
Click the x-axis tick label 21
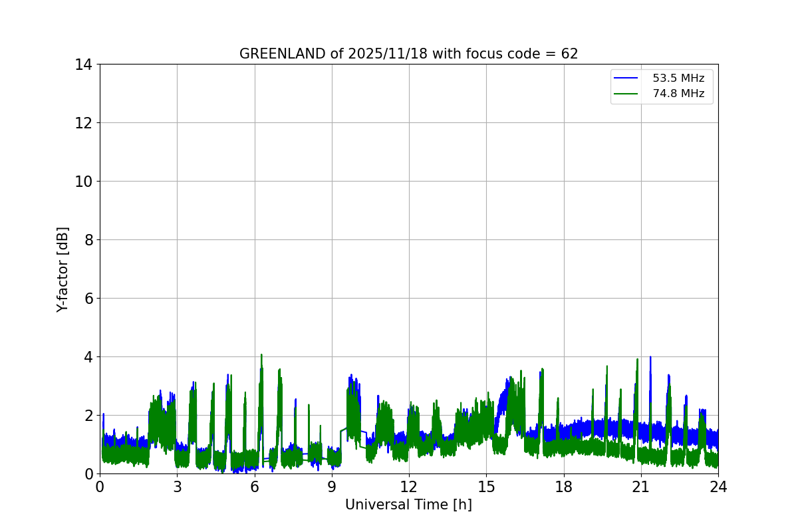point(641,487)
